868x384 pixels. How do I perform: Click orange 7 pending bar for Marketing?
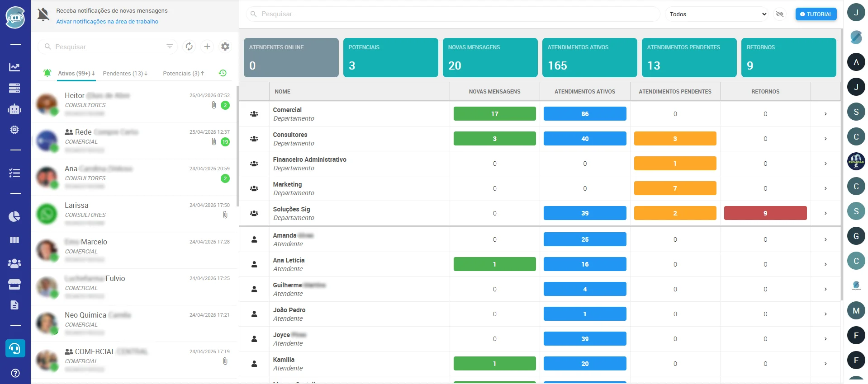coord(675,188)
